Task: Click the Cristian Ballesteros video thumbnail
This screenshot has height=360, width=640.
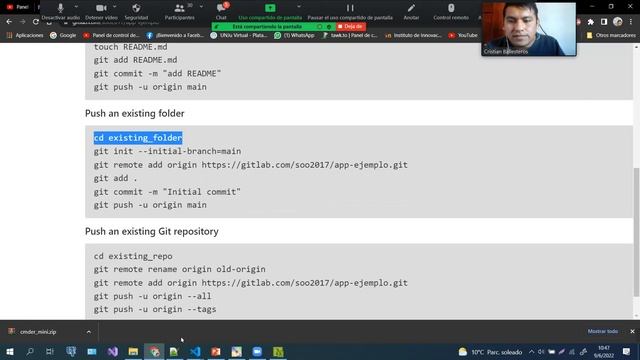Action: point(529,29)
